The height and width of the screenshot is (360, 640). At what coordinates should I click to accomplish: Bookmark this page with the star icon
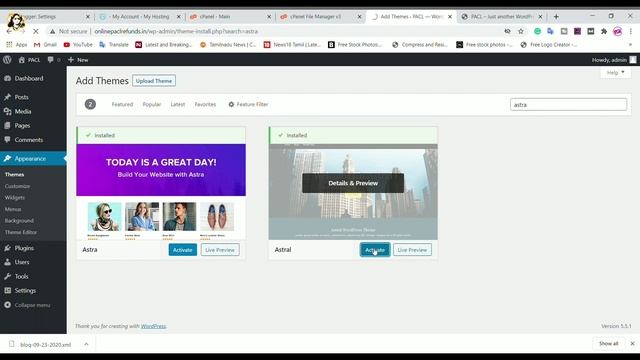click(521, 31)
